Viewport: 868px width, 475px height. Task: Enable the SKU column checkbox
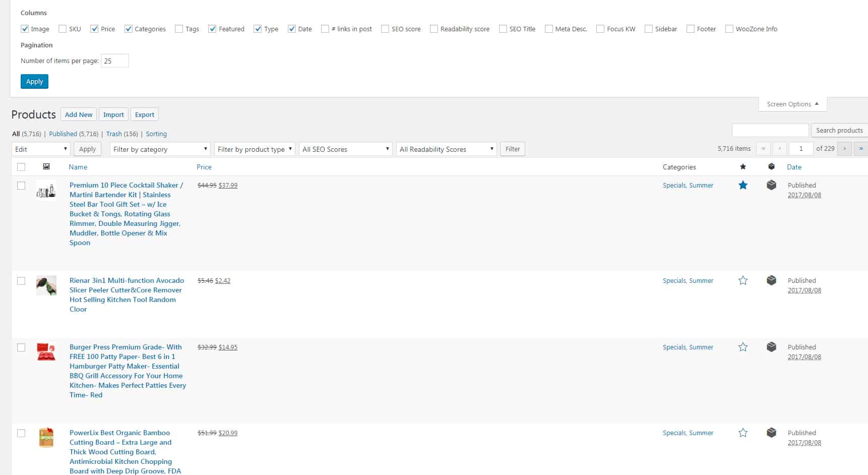coord(63,29)
